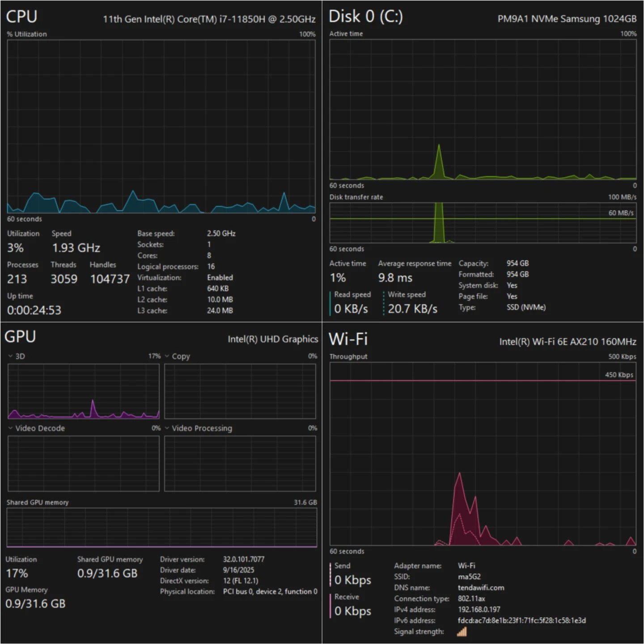This screenshot has width=644, height=644.
Task: Click the Intel UHD Graphics GPU name
Action: (273, 339)
